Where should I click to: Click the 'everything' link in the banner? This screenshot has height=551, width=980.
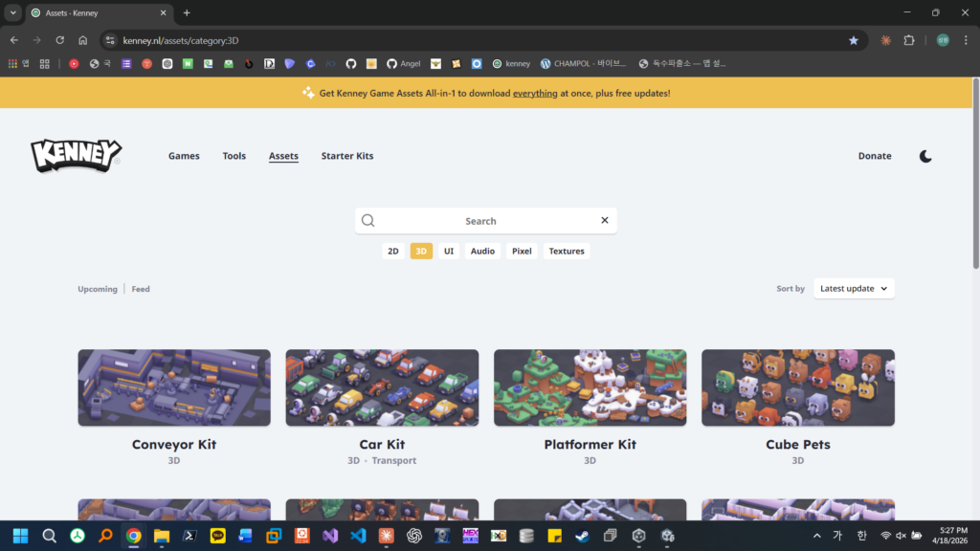(x=535, y=93)
